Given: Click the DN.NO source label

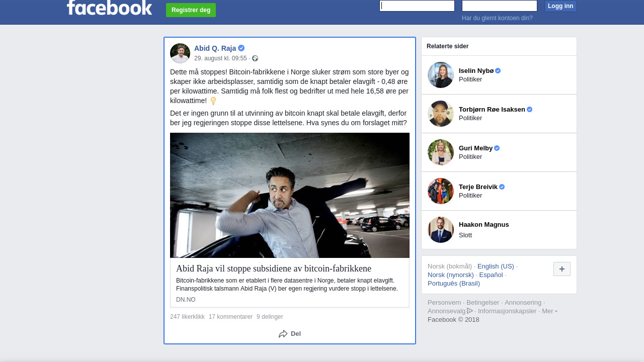Looking at the screenshot, I should [x=186, y=300].
